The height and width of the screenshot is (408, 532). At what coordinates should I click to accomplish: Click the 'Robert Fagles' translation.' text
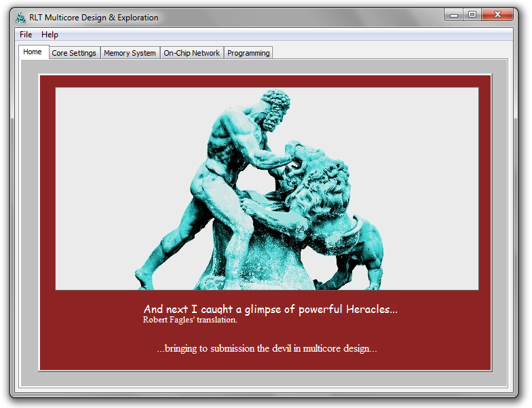(x=190, y=320)
